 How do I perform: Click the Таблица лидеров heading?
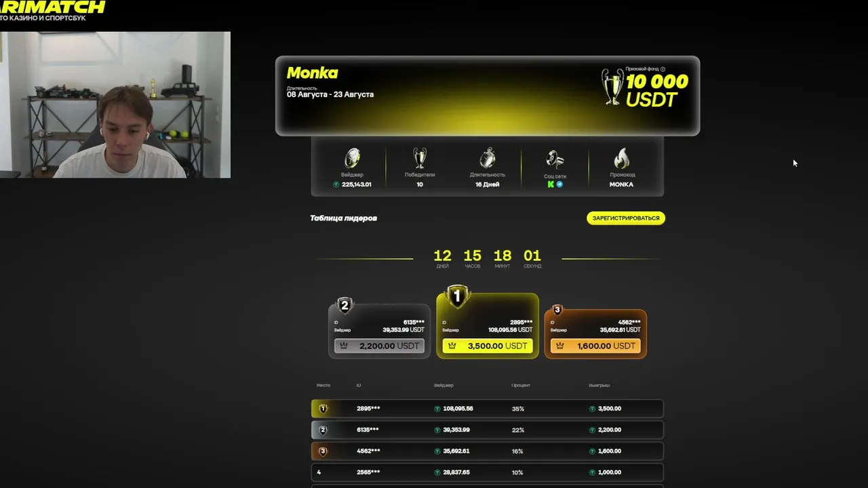pyautogui.click(x=343, y=218)
